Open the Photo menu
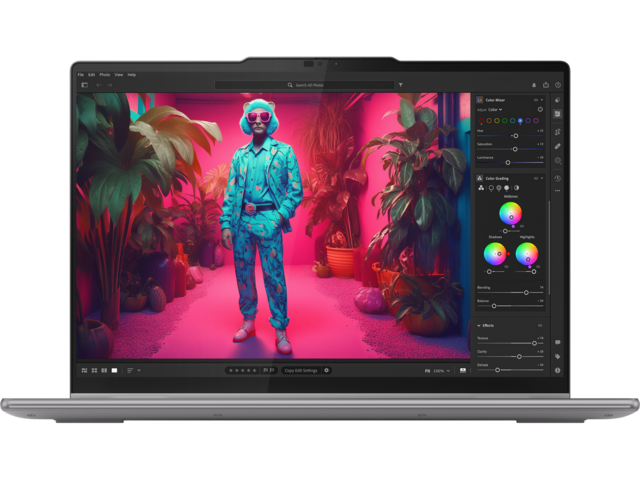Image resolution: width=640 pixels, height=480 pixels. coord(104,74)
